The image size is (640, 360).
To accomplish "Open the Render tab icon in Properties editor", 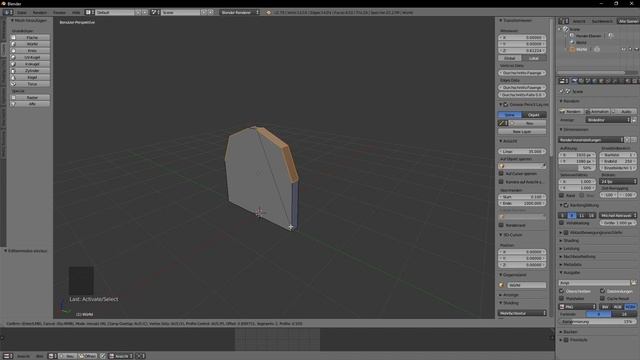I will pyautogui.click(x=574, y=81).
